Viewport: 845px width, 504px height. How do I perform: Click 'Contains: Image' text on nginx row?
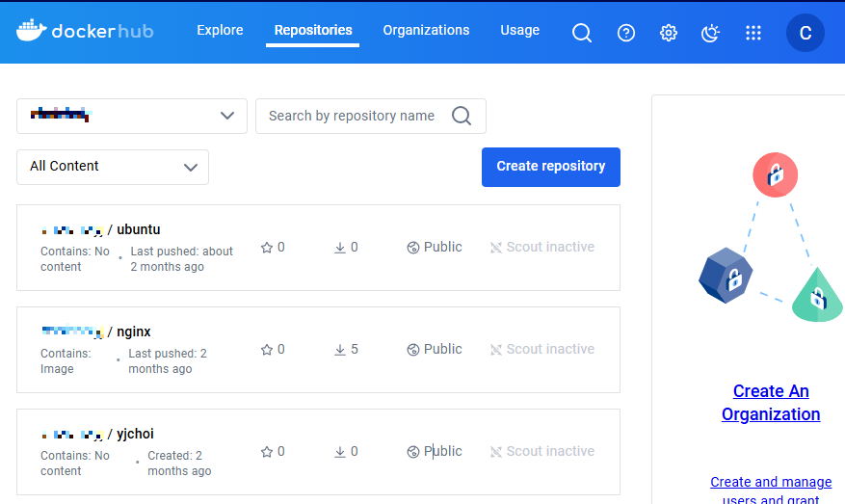coord(66,361)
